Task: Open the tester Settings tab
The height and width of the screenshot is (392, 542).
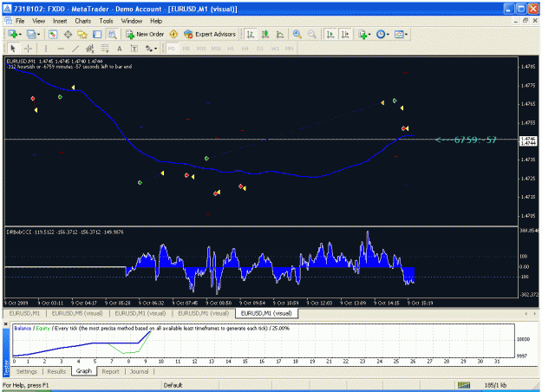Action: click(x=27, y=371)
